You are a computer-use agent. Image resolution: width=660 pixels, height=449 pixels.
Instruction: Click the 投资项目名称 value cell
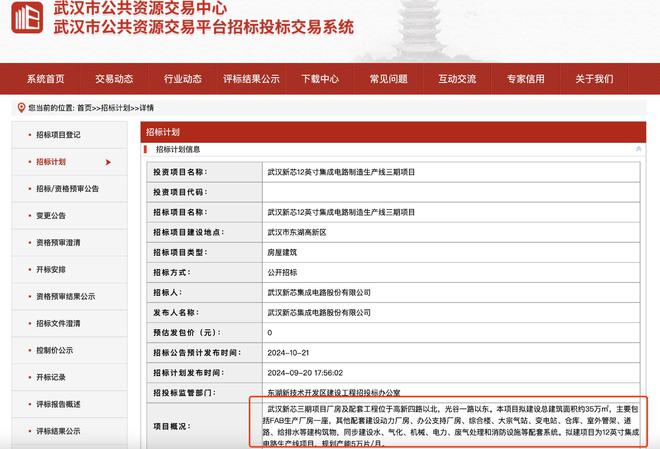451,172
